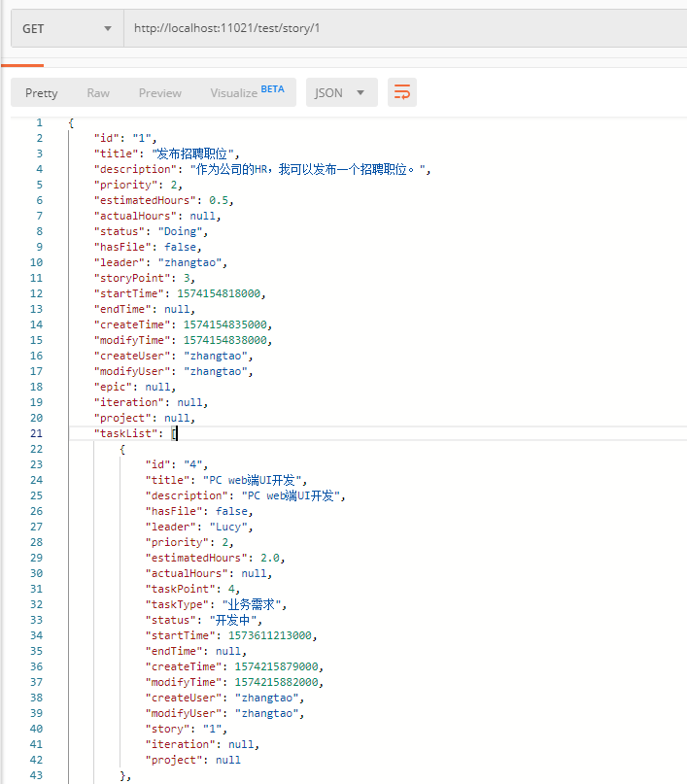Image resolution: width=687 pixels, height=784 pixels.
Task: Switch to the Raw tab
Action: coord(98,93)
